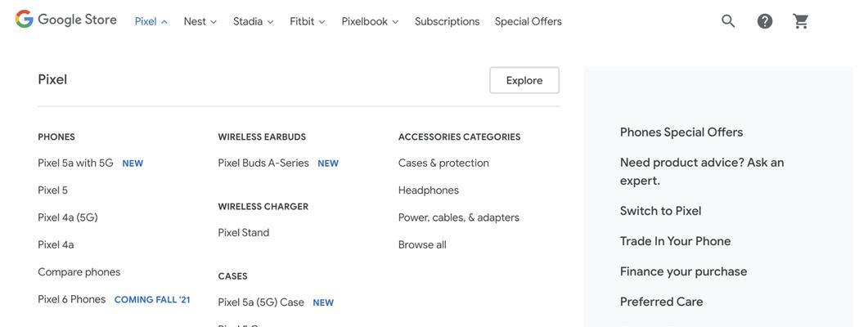Open Special Offers in top navigation
868x327 pixels.
tap(528, 21)
